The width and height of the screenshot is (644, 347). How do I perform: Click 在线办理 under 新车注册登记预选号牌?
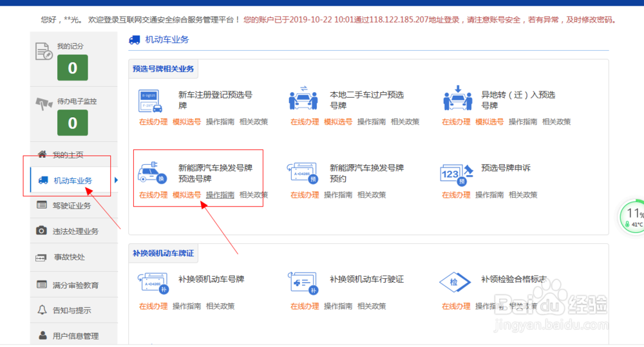[153, 122]
